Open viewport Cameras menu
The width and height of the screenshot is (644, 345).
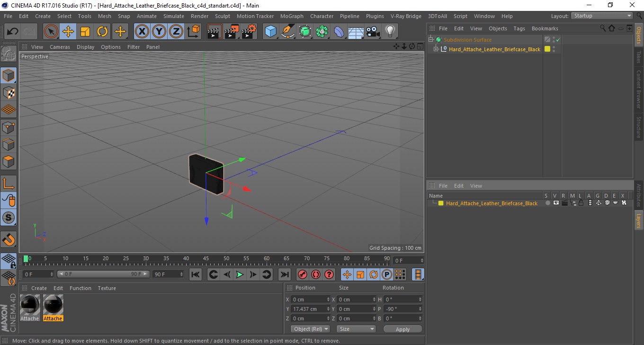60,47
